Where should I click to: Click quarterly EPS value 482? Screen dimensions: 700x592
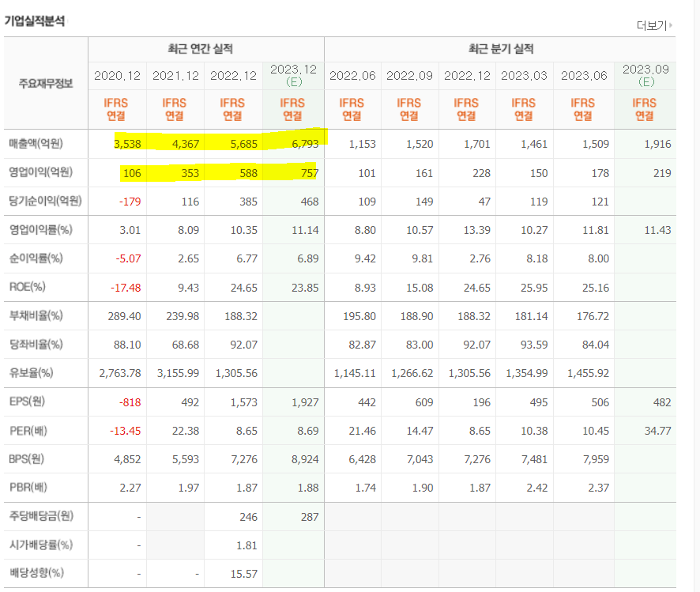coord(662,403)
